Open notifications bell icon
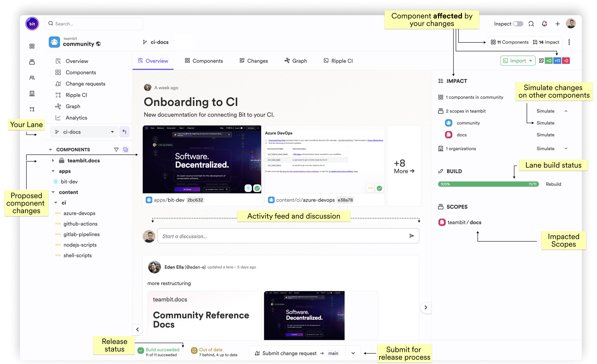597x364 pixels. [544, 24]
